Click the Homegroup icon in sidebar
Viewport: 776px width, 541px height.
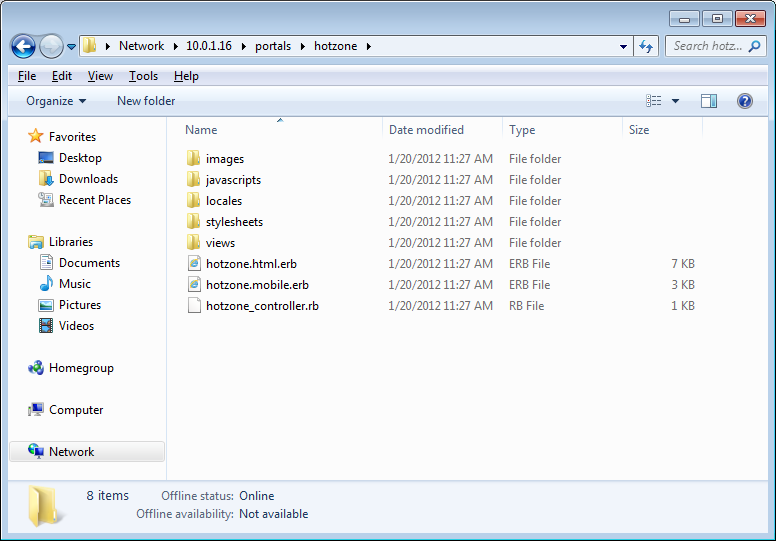[x=36, y=368]
